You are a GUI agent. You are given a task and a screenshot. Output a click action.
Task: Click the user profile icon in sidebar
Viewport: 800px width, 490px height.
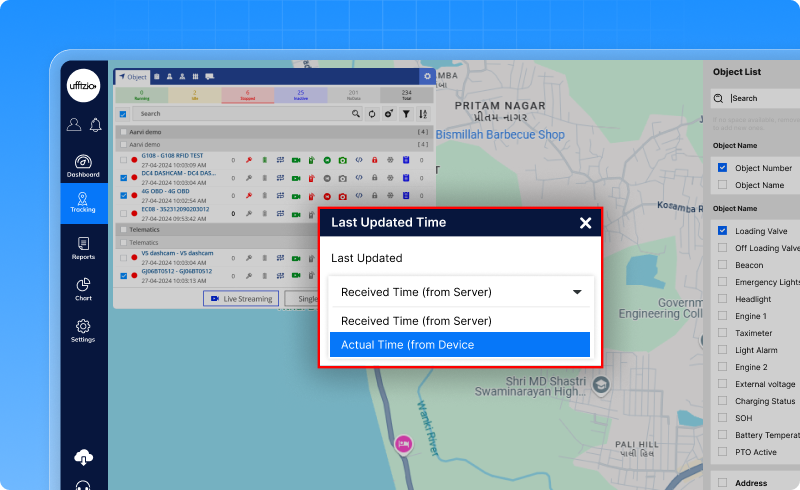click(73, 125)
